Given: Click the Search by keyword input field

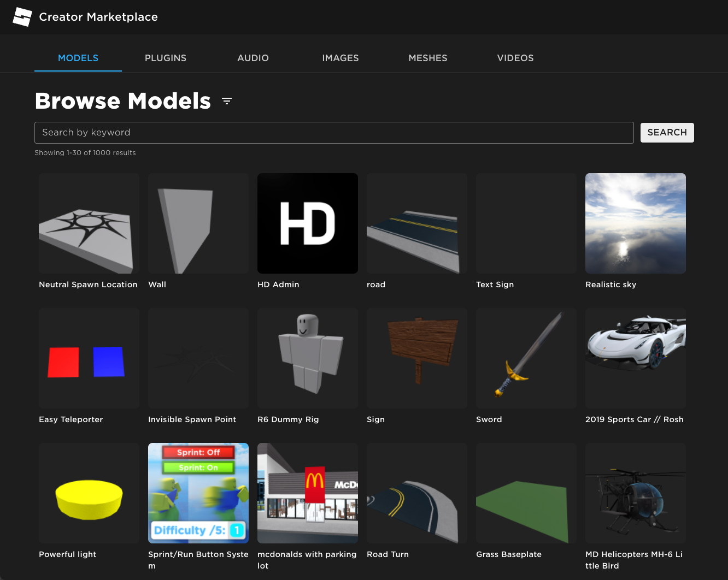Looking at the screenshot, I should point(334,132).
